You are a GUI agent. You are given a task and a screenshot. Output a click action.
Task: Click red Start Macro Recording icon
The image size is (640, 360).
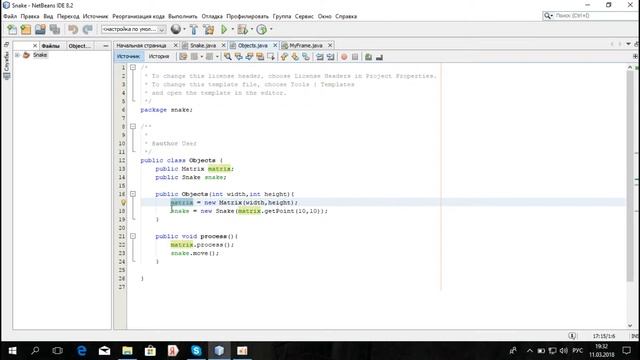point(344,57)
